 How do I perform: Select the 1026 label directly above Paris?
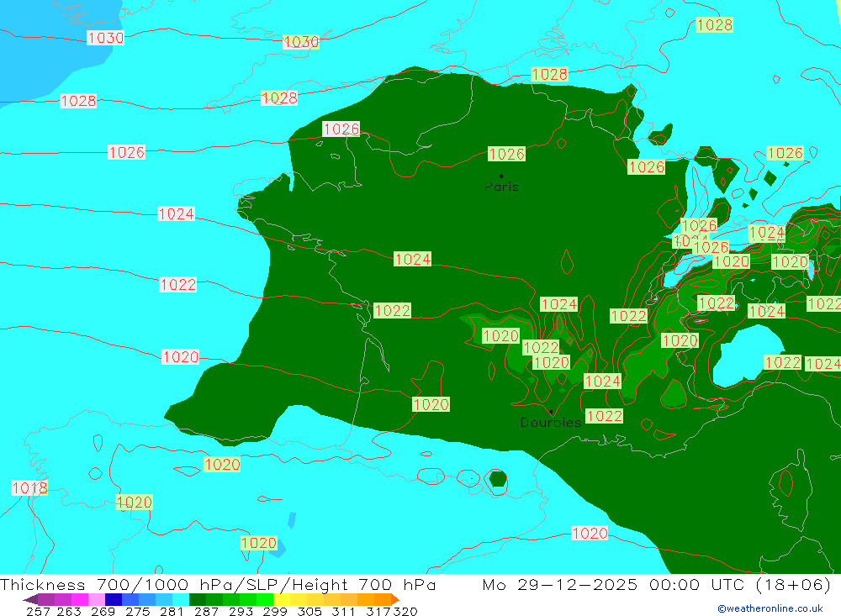coord(506,154)
